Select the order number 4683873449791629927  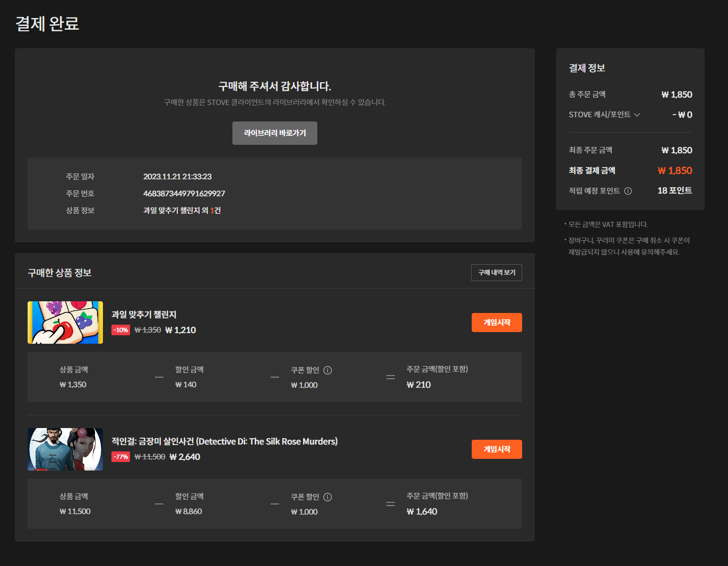184,194
